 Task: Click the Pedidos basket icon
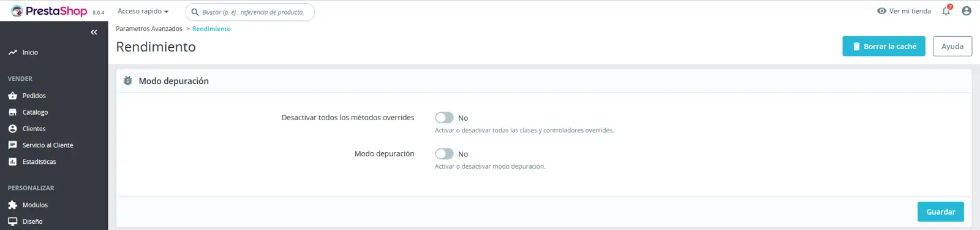[x=12, y=96]
